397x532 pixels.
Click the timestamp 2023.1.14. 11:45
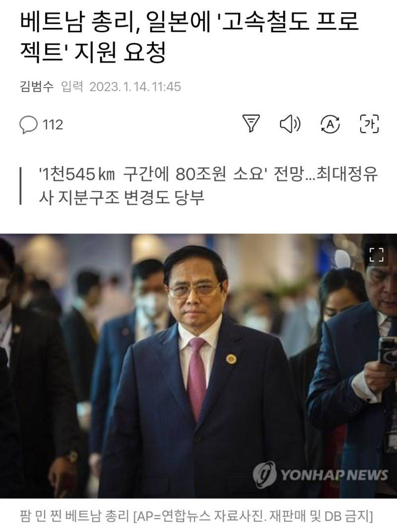(x=135, y=87)
